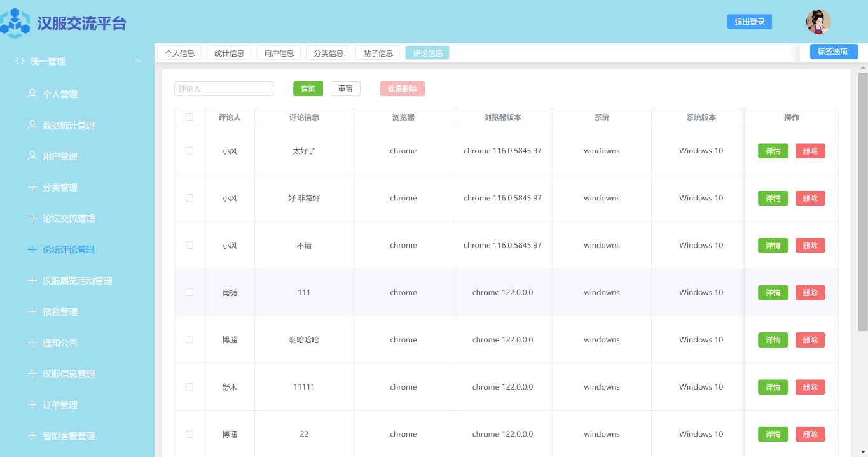Click the plus icon beside 论坛评论管理
The image size is (868, 457).
(x=32, y=250)
